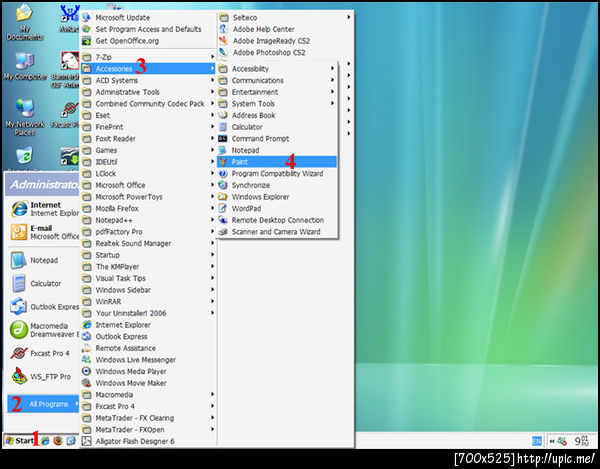Click Program Compatibility Wizard icon
Viewport: 600px width, 469px height.
223,174
